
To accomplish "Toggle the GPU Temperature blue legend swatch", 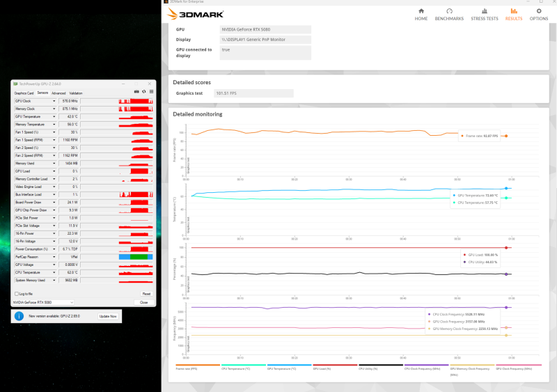I will coord(290,365).
